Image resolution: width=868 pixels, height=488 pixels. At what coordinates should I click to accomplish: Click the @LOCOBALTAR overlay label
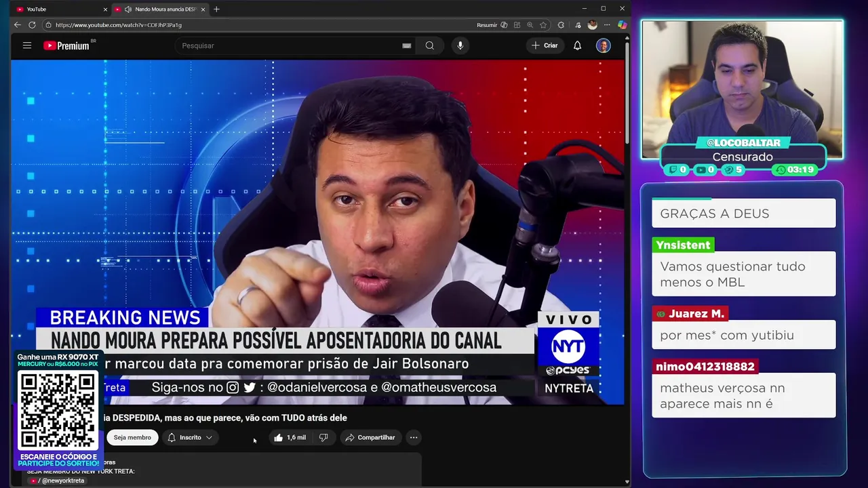click(743, 143)
